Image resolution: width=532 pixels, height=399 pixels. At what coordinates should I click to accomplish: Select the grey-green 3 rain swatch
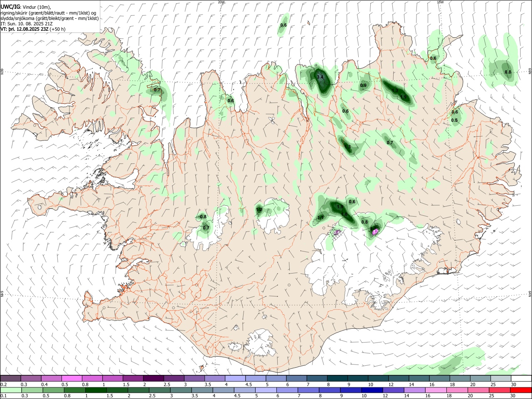pyautogui.click(x=180, y=390)
